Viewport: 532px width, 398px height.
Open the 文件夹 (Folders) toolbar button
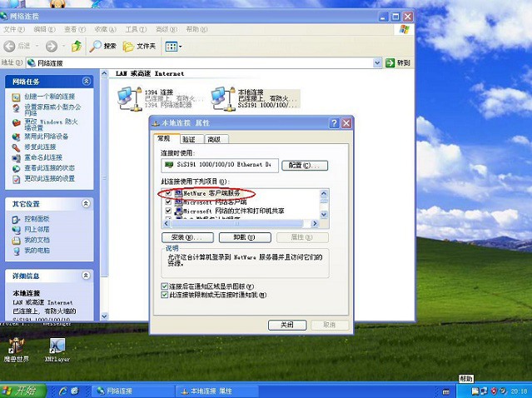coord(139,46)
